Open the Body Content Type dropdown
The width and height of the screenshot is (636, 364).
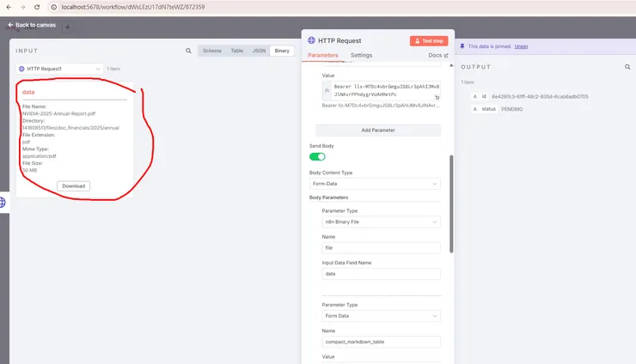(x=375, y=184)
